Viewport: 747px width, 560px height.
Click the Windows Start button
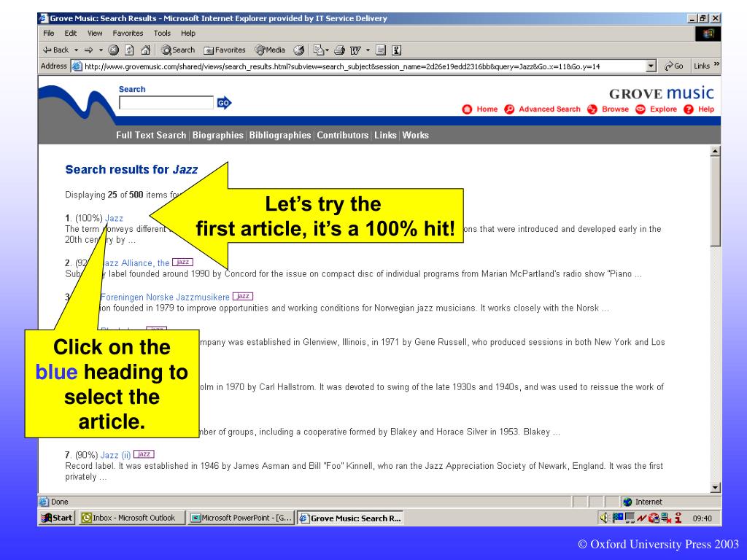[57, 518]
